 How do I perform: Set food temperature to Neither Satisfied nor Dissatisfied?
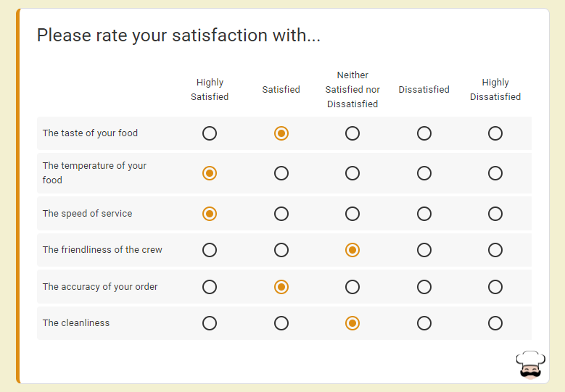(x=352, y=173)
